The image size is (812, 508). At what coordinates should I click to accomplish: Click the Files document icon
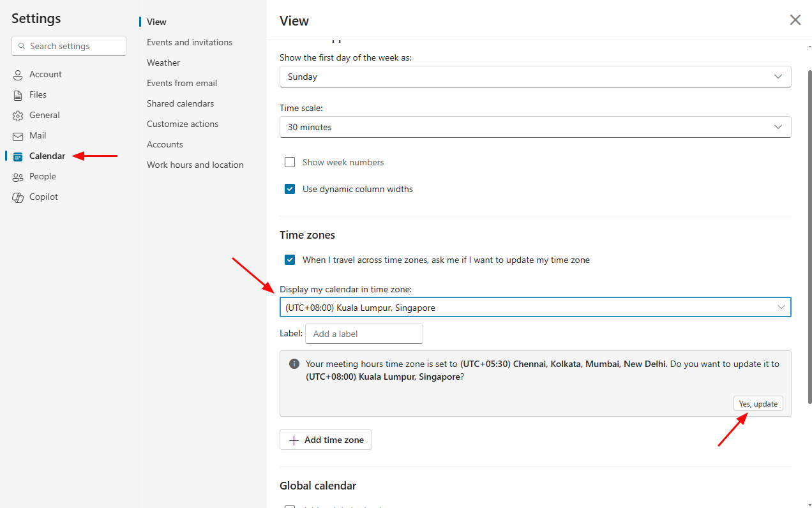point(18,95)
